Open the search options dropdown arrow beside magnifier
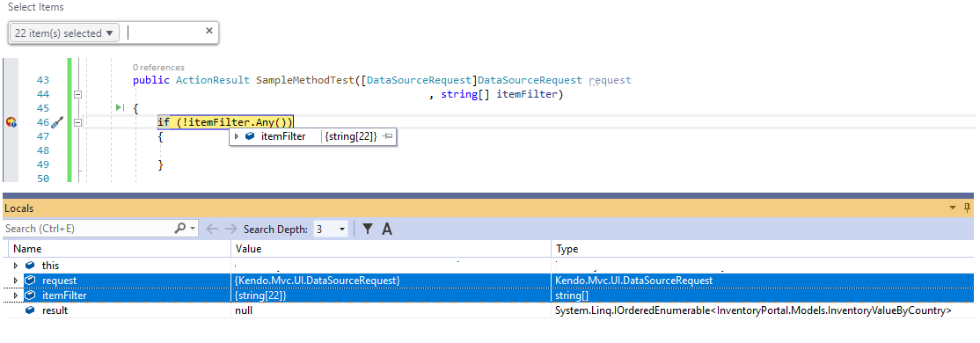The height and width of the screenshot is (343, 980). coord(194,230)
